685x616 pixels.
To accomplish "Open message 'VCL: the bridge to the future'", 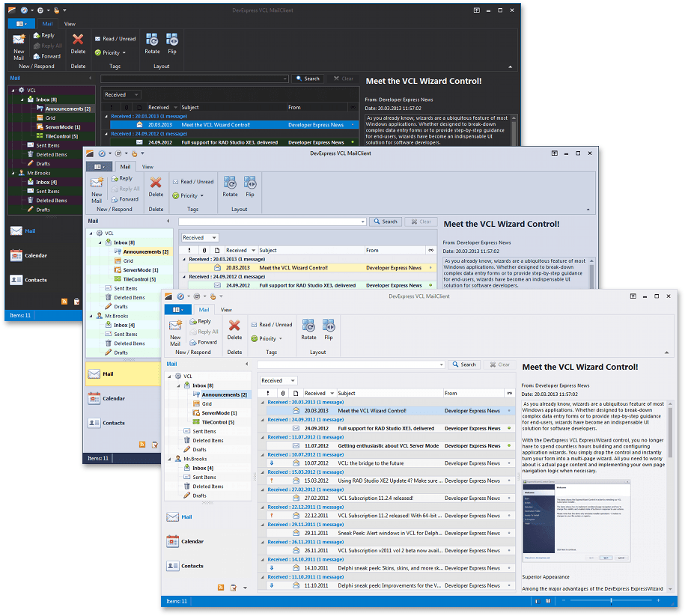I will [x=390, y=463].
